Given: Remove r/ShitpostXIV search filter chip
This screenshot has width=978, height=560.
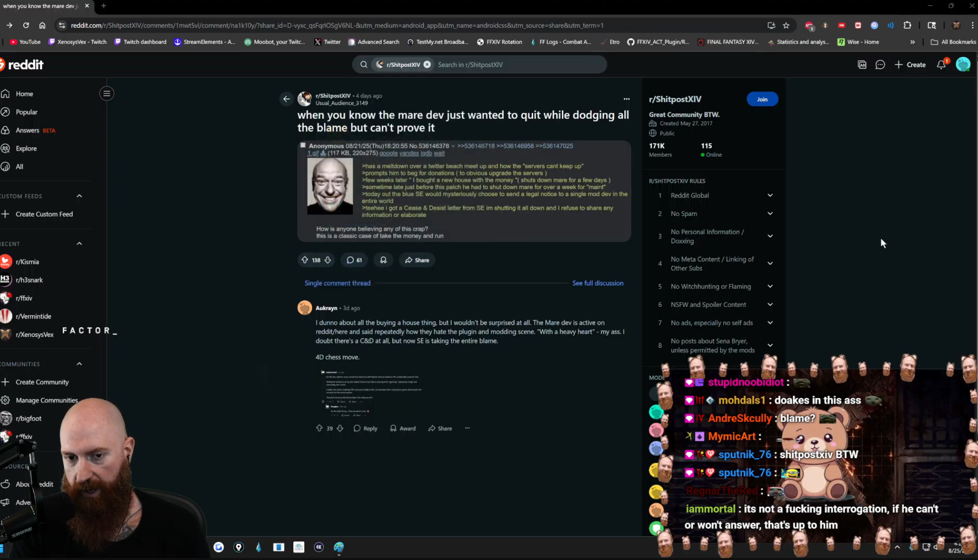Looking at the screenshot, I should 427,65.
